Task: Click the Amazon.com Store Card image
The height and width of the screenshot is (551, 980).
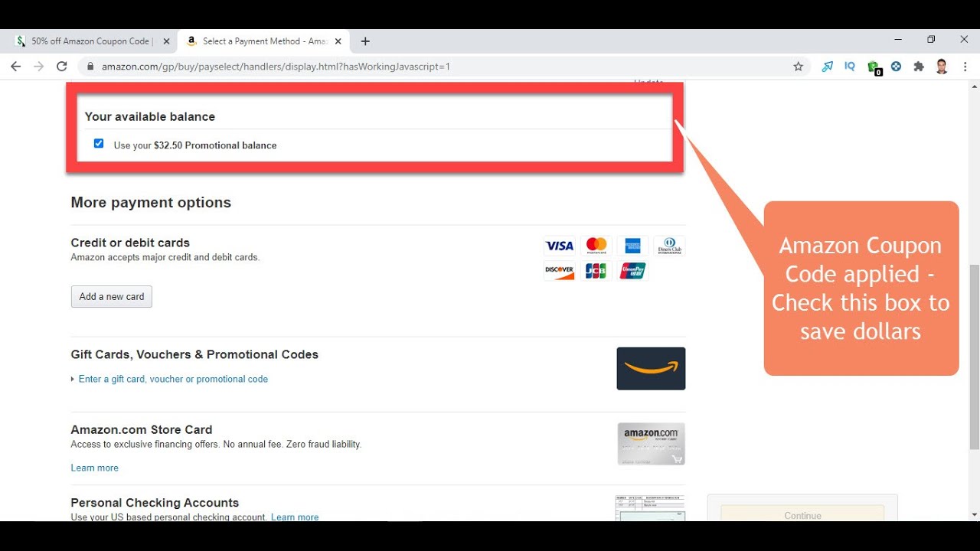Action: pyautogui.click(x=651, y=444)
